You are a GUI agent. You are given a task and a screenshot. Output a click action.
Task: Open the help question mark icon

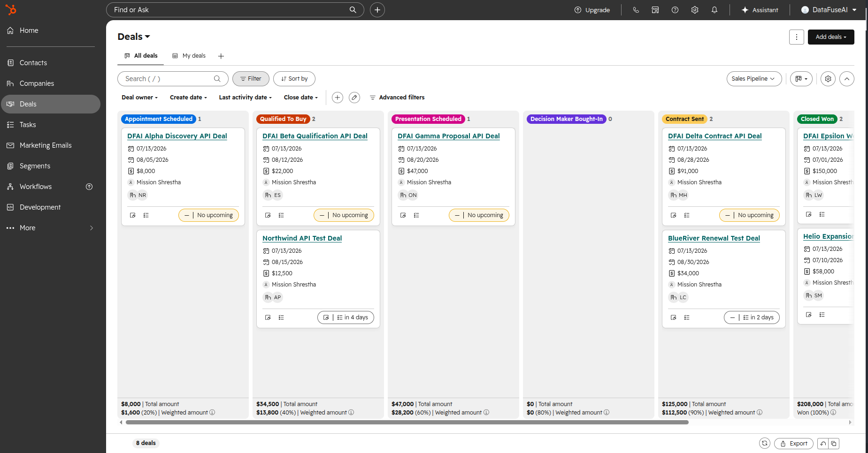pos(675,10)
